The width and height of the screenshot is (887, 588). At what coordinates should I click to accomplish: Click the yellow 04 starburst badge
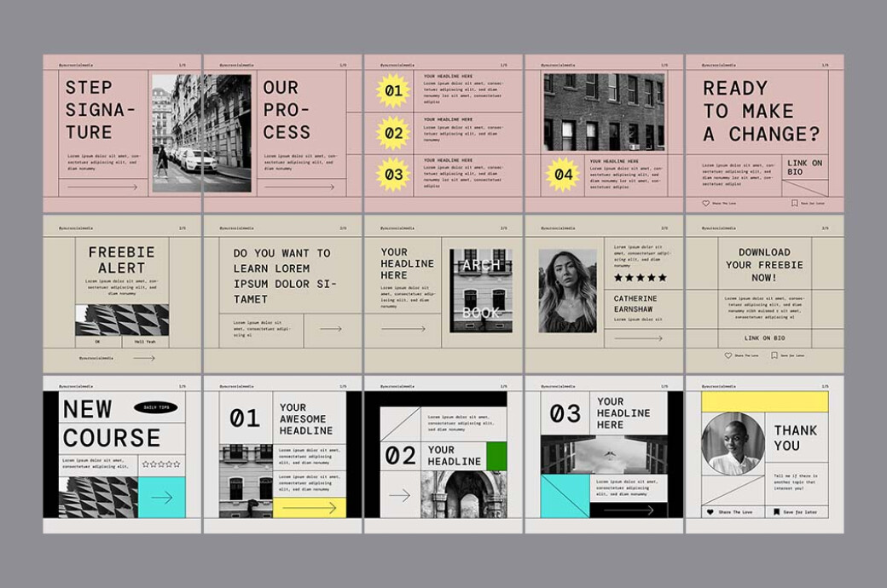(x=562, y=173)
